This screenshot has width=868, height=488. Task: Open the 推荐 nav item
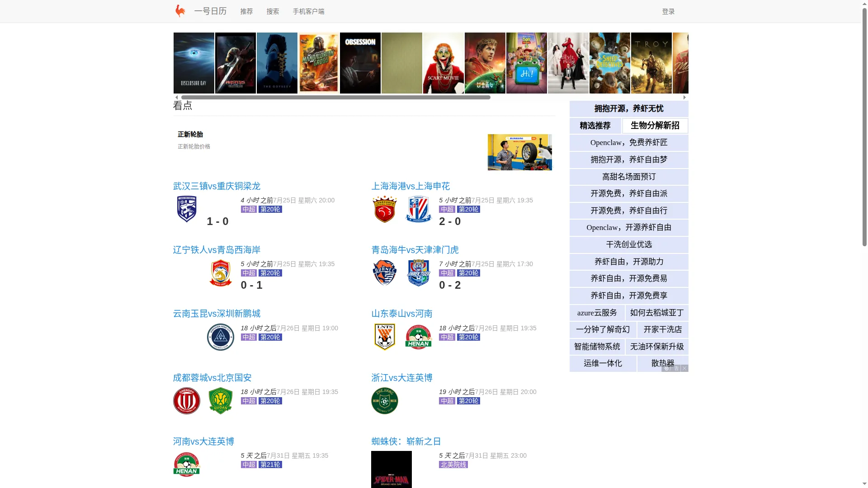(x=246, y=11)
